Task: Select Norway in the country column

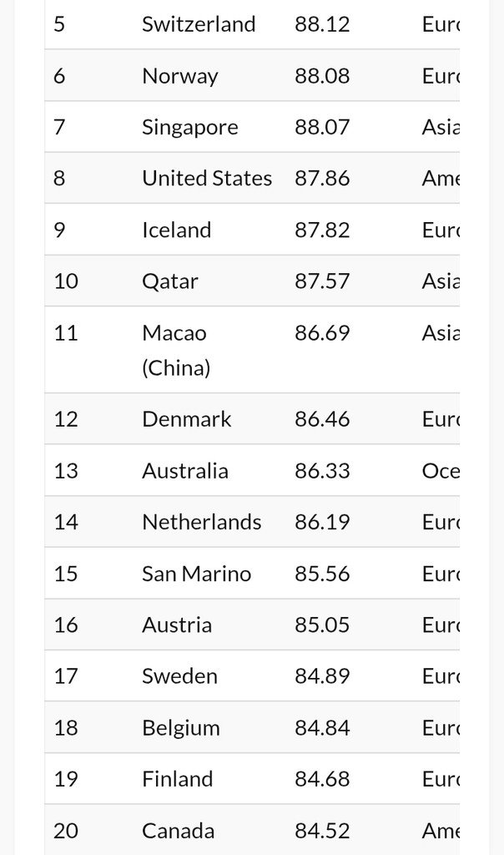Action: point(179,76)
